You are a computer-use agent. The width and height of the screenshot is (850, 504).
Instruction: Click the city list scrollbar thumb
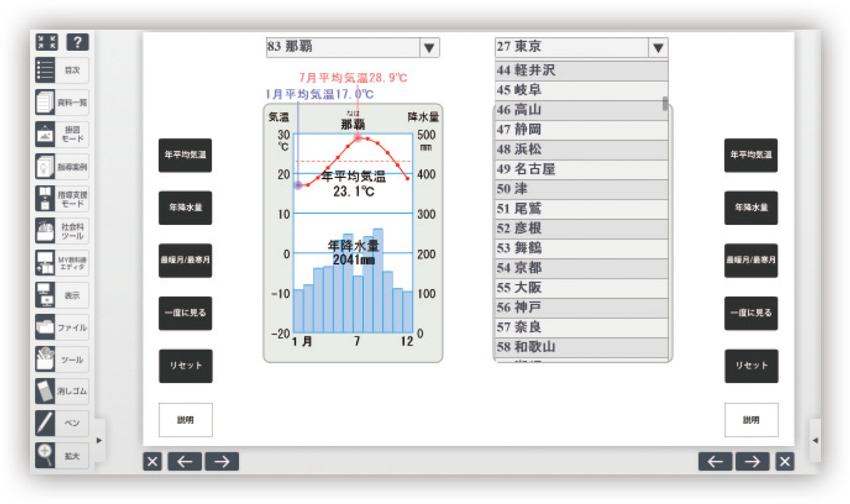[665, 104]
